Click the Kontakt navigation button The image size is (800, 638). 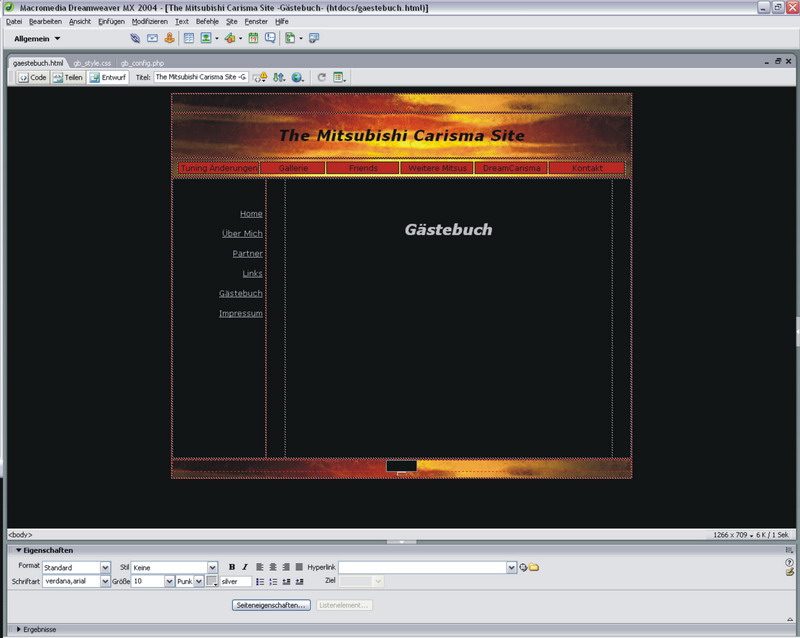(x=587, y=168)
